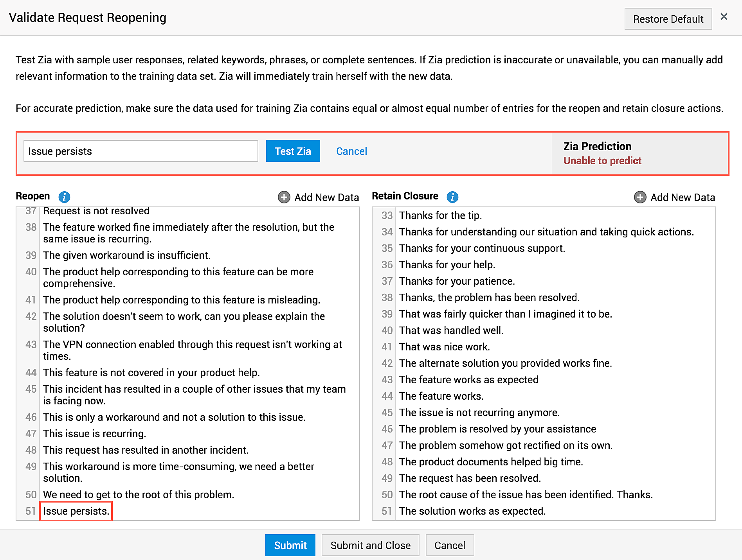Image resolution: width=742 pixels, height=560 pixels.
Task: Close the Validate Request Reopening dialog
Action: [724, 17]
